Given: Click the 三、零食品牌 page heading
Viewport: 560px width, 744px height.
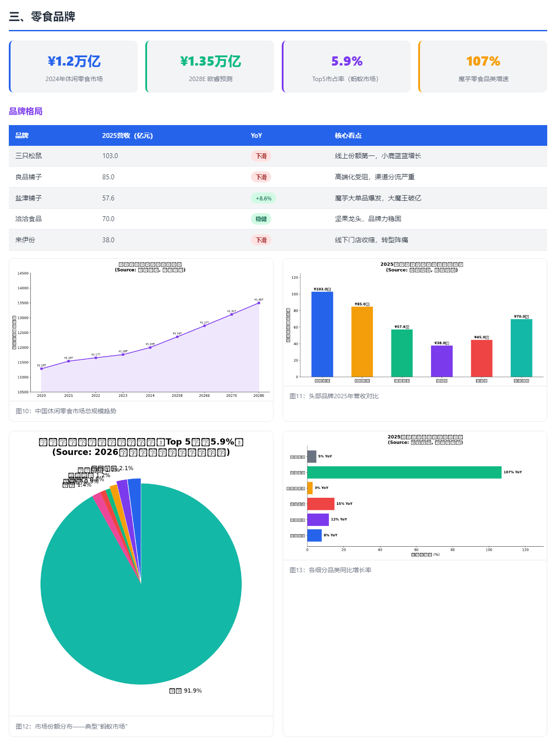Looking at the screenshot, I should coord(42,17).
